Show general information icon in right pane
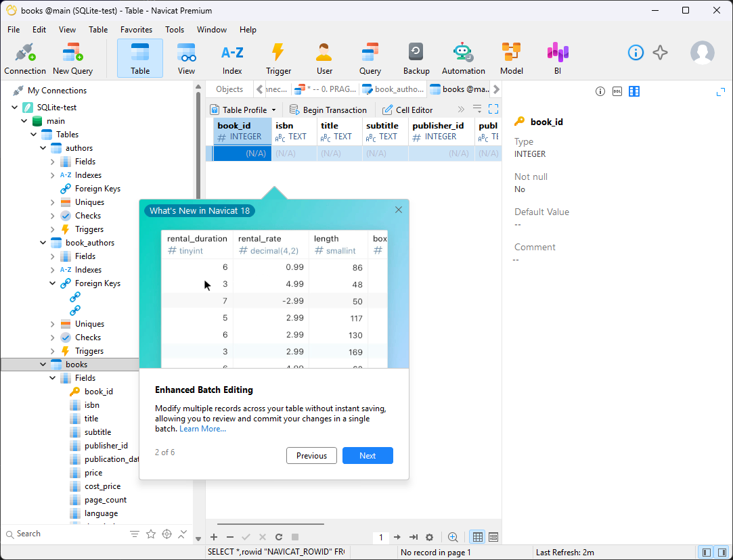Screen dimensions: 733x560 tap(600, 91)
